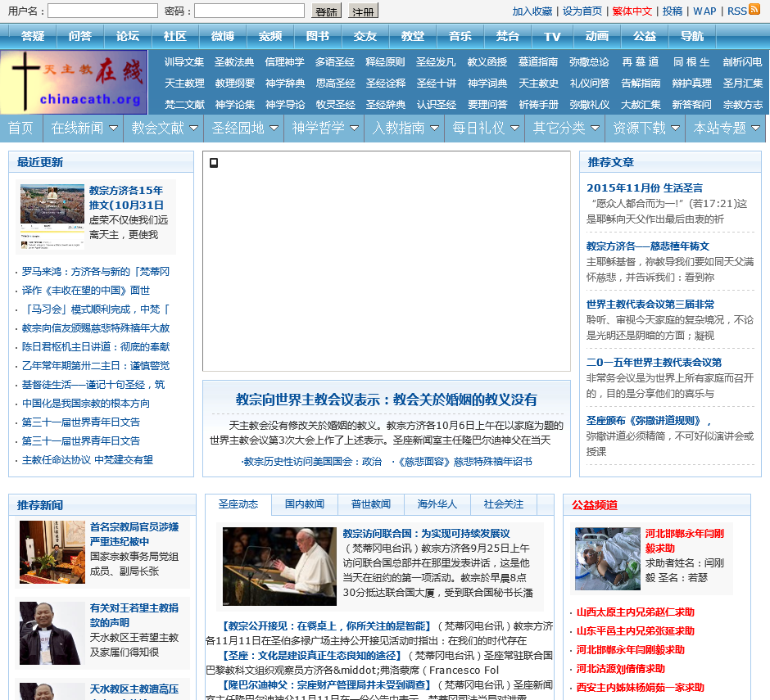Open the 天主教理 link

pos(184,83)
